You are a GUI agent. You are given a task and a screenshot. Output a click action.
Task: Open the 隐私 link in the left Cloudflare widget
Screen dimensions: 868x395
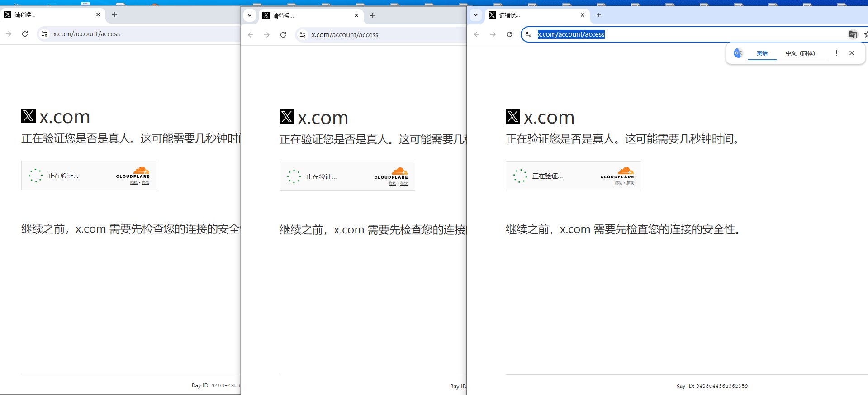[x=134, y=183]
